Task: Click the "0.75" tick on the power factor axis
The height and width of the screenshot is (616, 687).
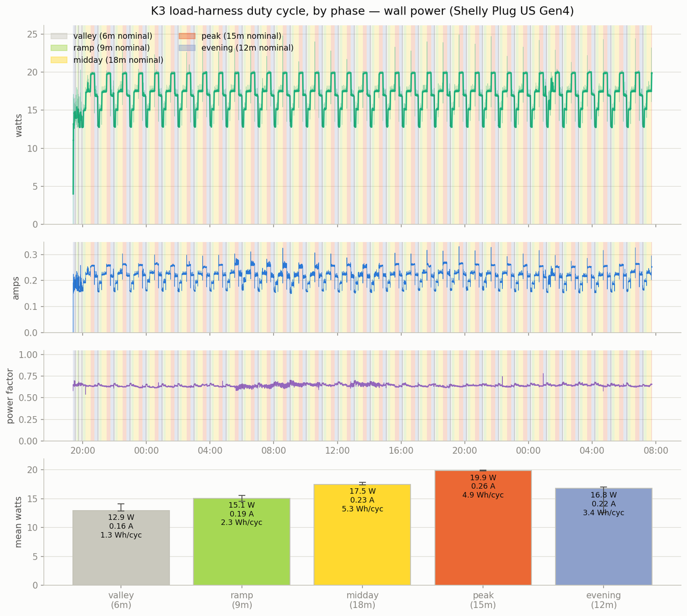Action: coord(28,376)
